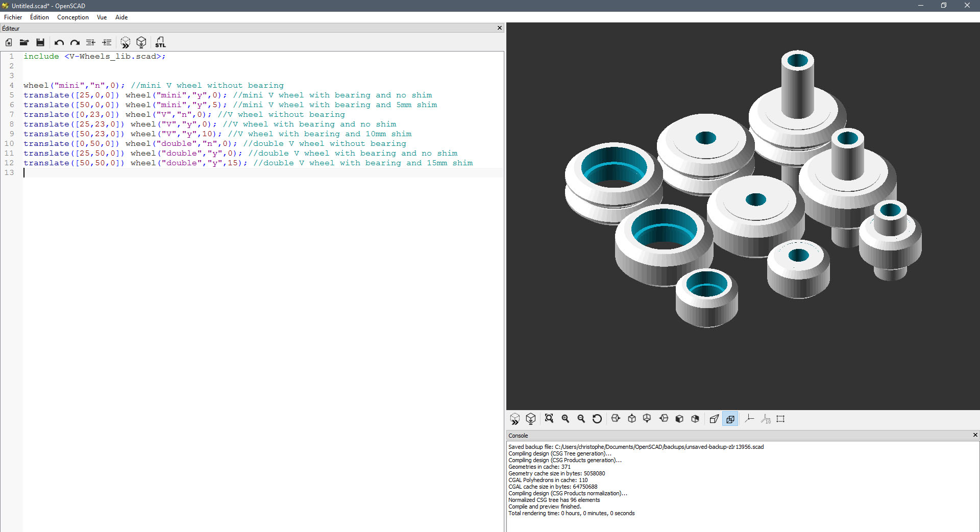Viewport: 980px width, 532px height.
Task: Redo the undone action
Action: (75, 42)
